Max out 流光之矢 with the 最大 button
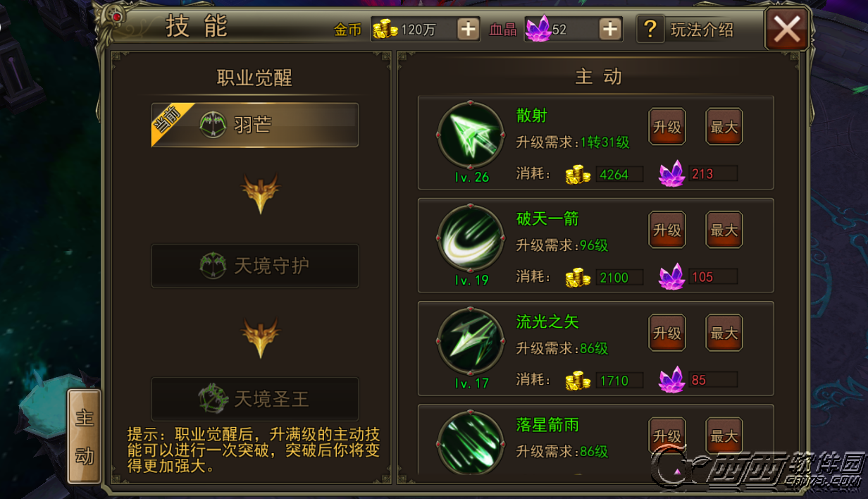The image size is (868, 499). tap(724, 333)
